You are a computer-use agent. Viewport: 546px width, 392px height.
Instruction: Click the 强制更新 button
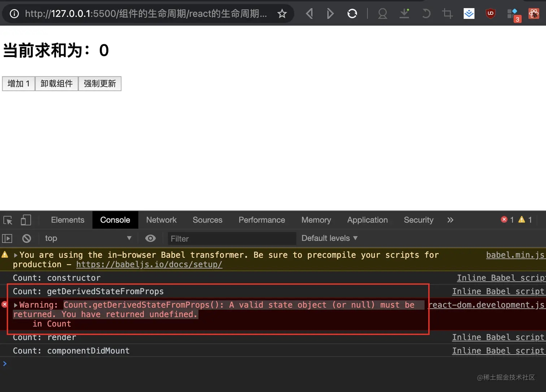(x=100, y=84)
